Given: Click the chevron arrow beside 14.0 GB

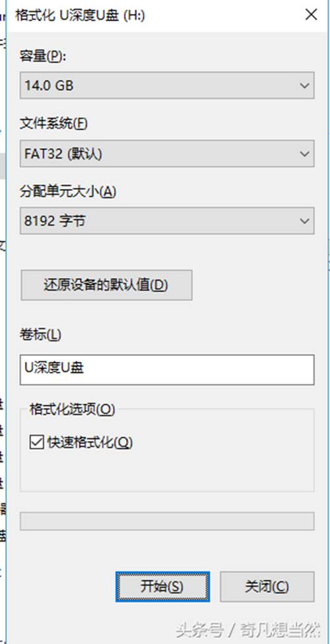Looking at the screenshot, I should pos(304,85).
